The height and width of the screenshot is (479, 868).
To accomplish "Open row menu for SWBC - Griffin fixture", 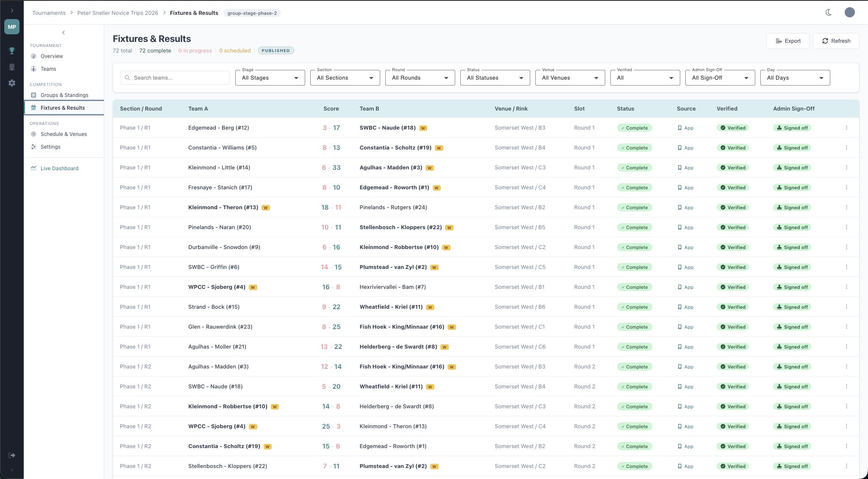I will click(x=846, y=267).
